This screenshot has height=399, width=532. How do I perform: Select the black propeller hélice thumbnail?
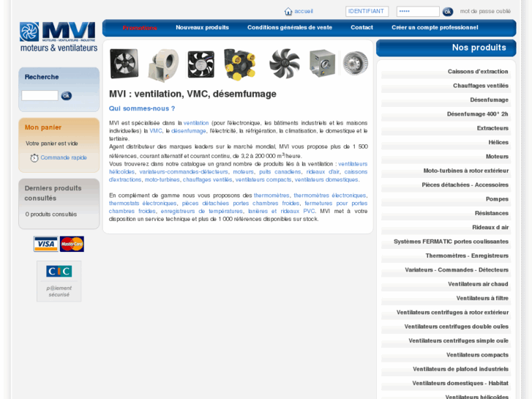pyautogui.click(x=285, y=64)
